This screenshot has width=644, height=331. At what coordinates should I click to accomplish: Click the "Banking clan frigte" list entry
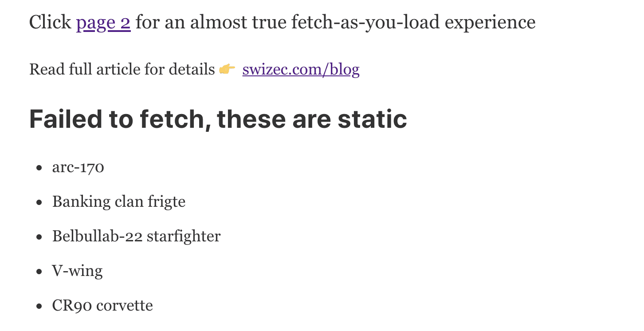click(x=119, y=201)
